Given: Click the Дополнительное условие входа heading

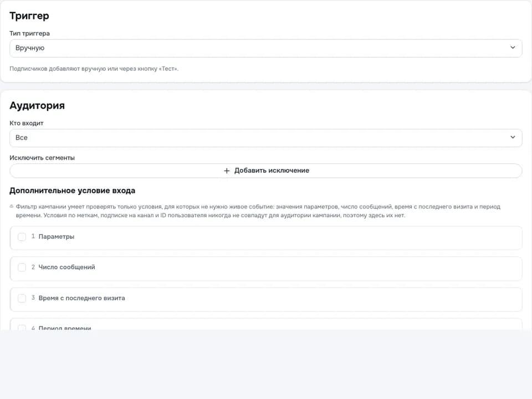Looking at the screenshot, I should [x=72, y=191].
